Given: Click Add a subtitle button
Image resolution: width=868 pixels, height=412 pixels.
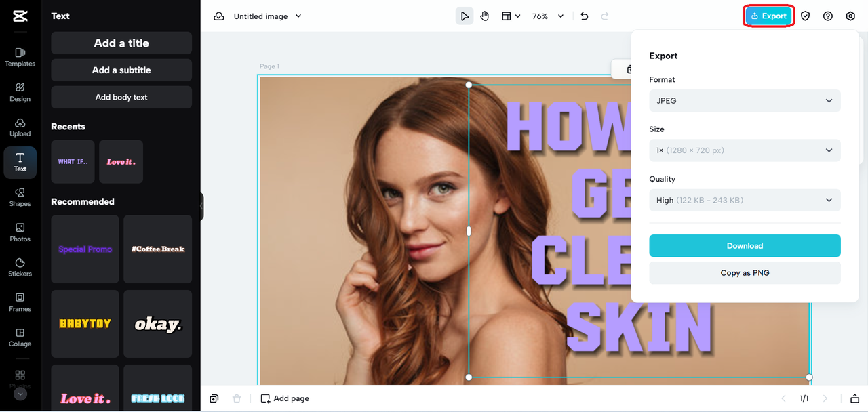Looking at the screenshot, I should point(121,70).
